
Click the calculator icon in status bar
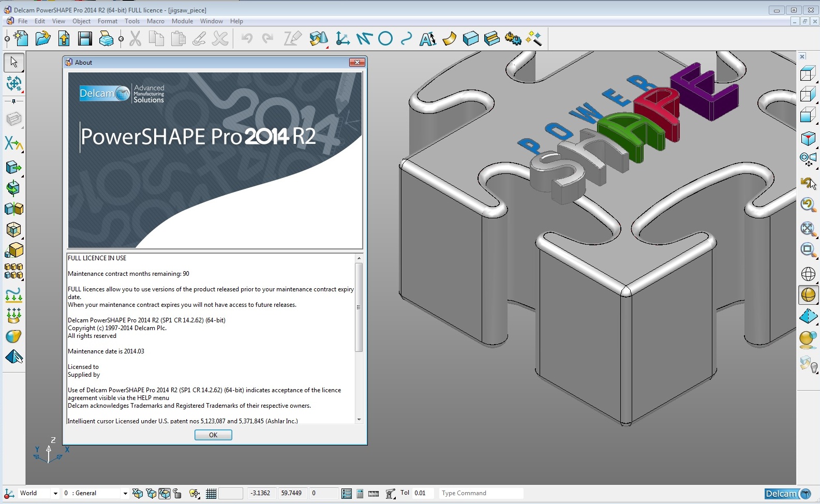pos(360,493)
